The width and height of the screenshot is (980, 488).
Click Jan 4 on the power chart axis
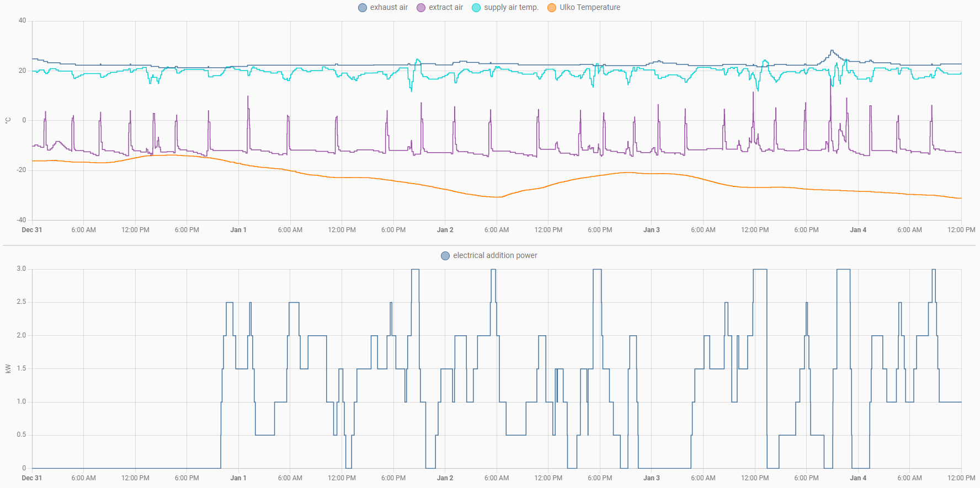click(x=857, y=478)
